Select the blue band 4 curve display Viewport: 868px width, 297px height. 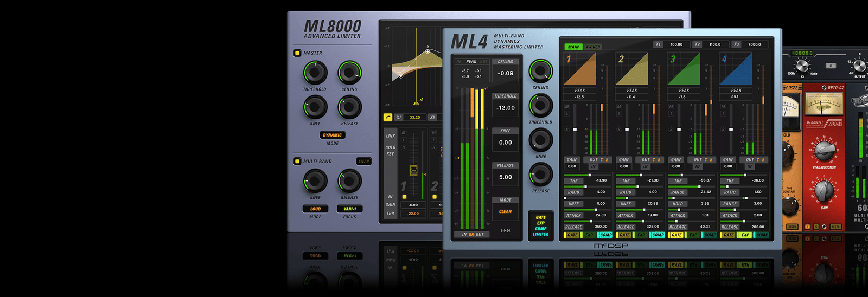pyautogui.click(x=736, y=69)
